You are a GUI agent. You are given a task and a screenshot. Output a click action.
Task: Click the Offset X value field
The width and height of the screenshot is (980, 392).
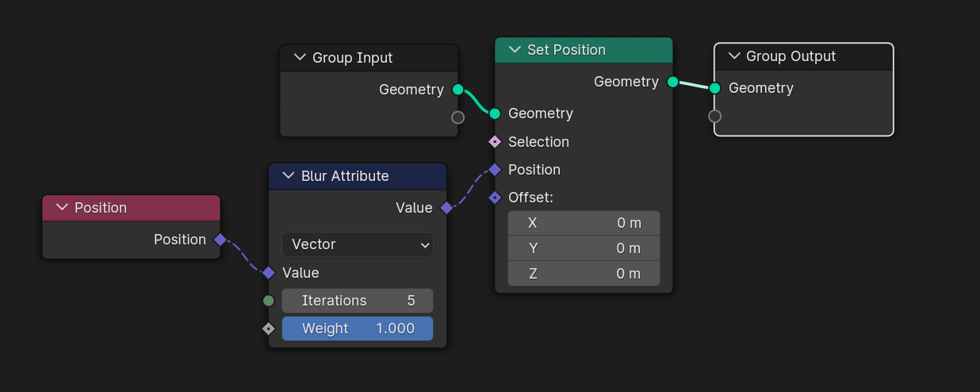tap(584, 223)
